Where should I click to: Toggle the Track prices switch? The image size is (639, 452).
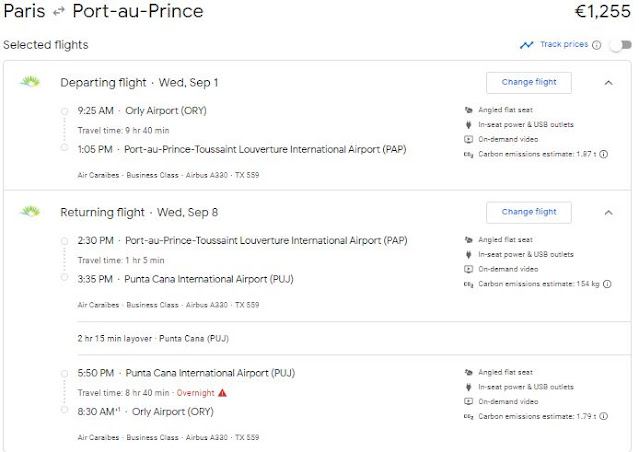pyautogui.click(x=620, y=45)
